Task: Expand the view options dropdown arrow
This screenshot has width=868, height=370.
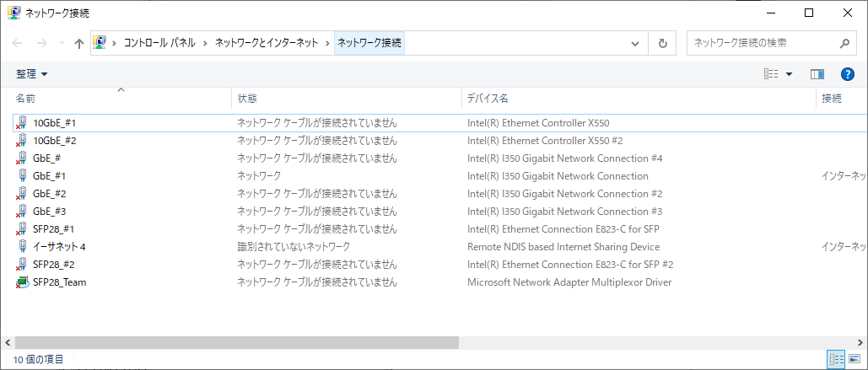Action: pyautogui.click(x=789, y=74)
